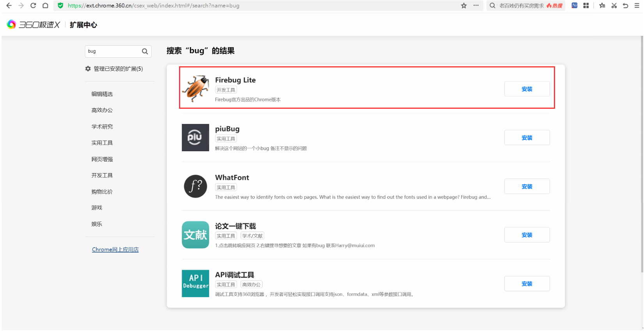Open address bar three-dot options
This screenshot has width=644, height=331.
coord(476,5)
